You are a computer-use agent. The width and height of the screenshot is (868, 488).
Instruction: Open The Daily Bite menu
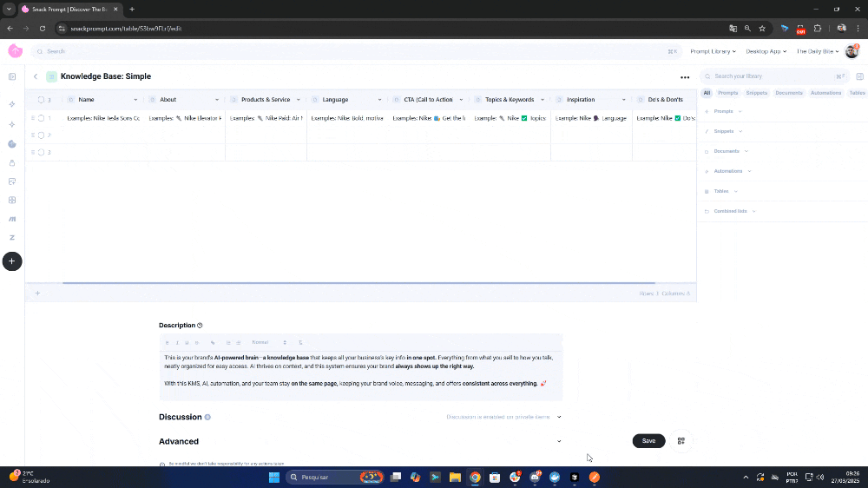click(818, 51)
